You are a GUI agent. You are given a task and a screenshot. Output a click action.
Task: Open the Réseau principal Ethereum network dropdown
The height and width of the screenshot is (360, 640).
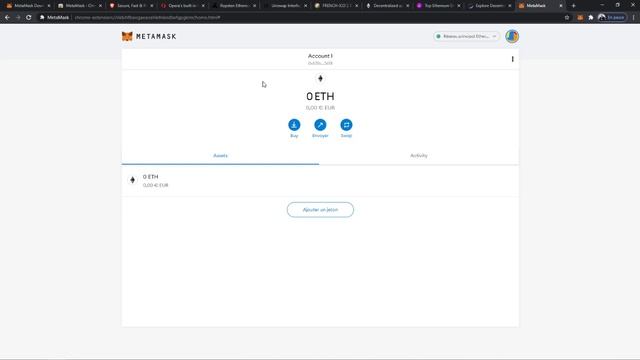click(x=467, y=36)
